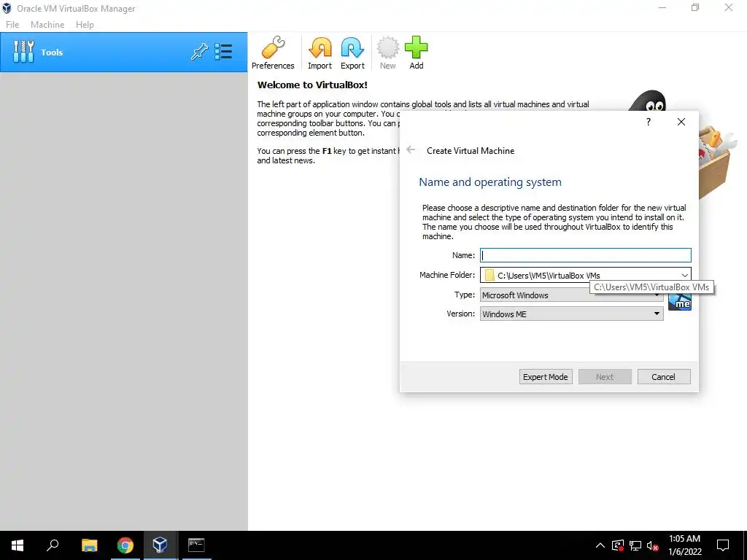Click into the Name input field
Viewport: 747px width, 560px height.
(x=585, y=255)
